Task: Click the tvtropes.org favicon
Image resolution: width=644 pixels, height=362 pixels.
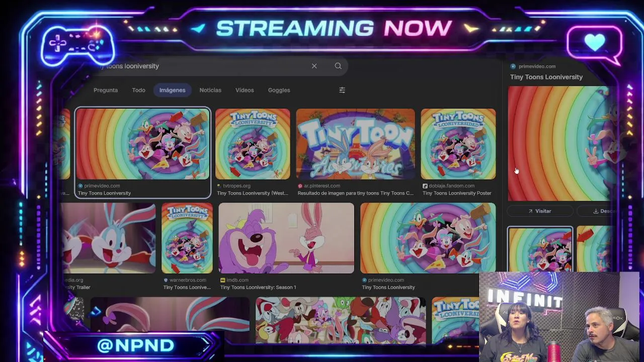Action: click(219, 186)
